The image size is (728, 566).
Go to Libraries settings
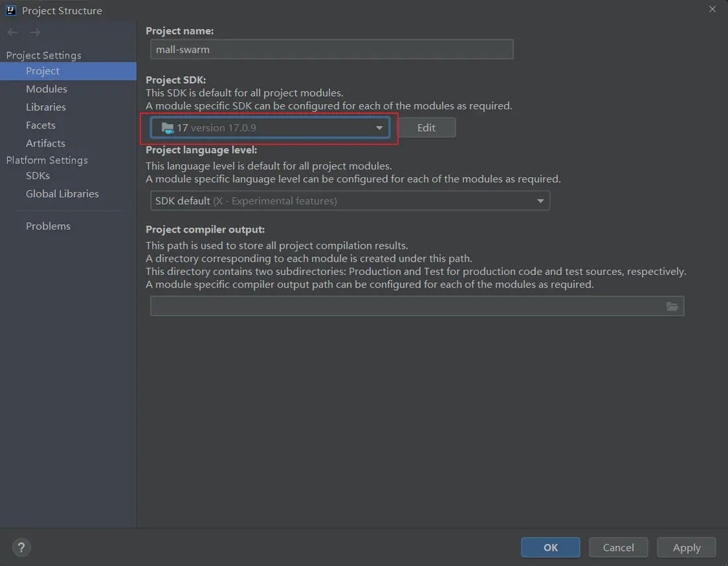point(46,107)
